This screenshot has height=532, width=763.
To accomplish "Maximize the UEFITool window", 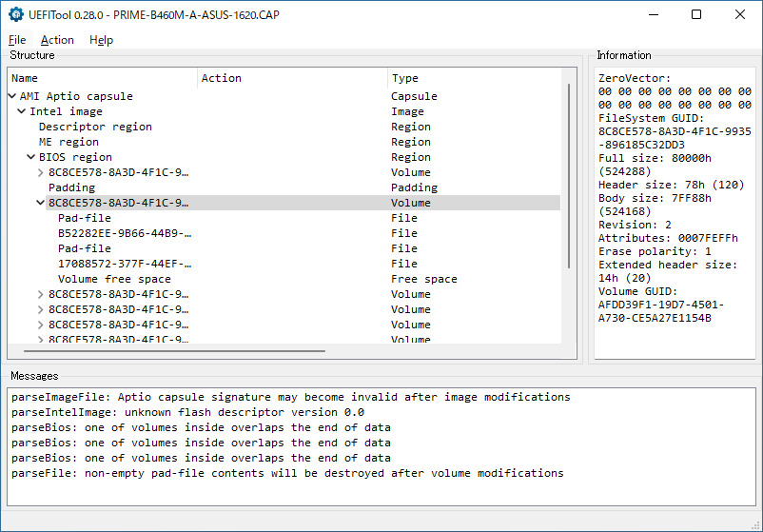I will click(696, 14).
